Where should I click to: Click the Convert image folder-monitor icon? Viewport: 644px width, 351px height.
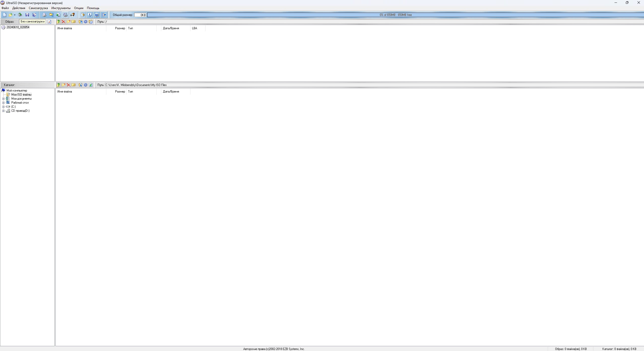tap(51, 15)
